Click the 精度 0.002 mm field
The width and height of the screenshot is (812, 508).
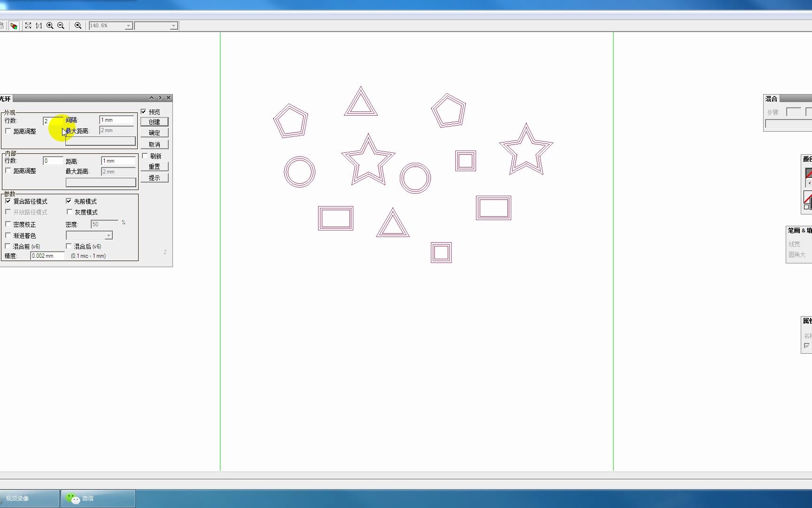(47, 256)
